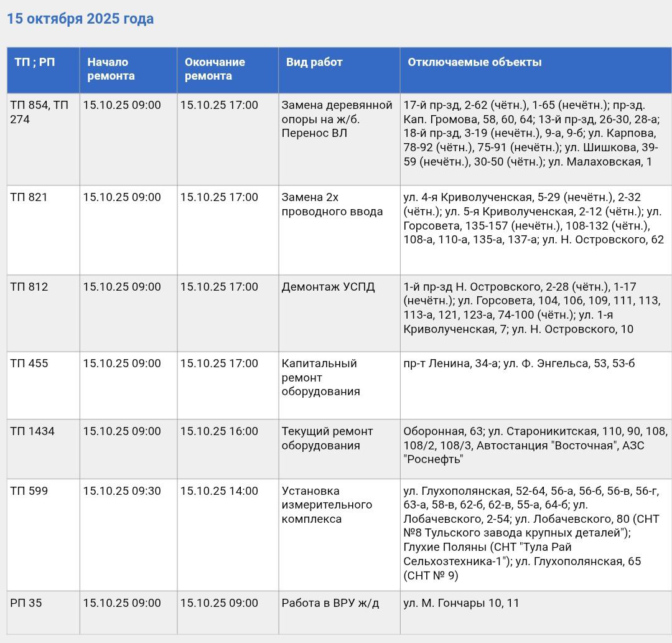The width and height of the screenshot is (672, 643).
Task: Click the "Замена 2х проводного ввода" cell
Action: (x=332, y=205)
